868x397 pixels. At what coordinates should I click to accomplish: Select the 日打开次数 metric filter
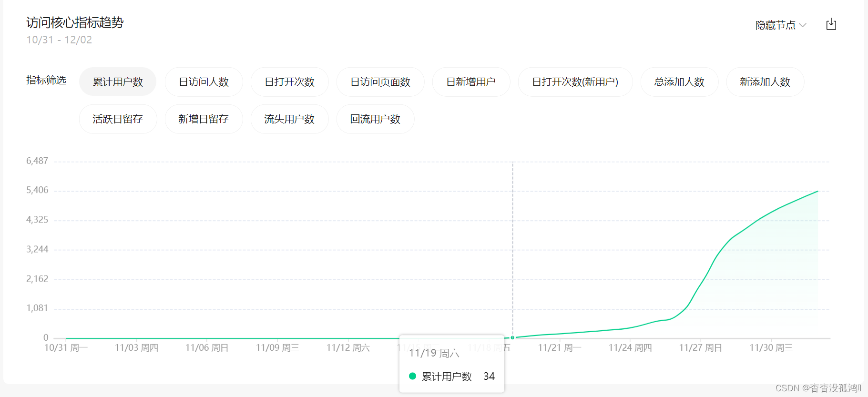(289, 82)
